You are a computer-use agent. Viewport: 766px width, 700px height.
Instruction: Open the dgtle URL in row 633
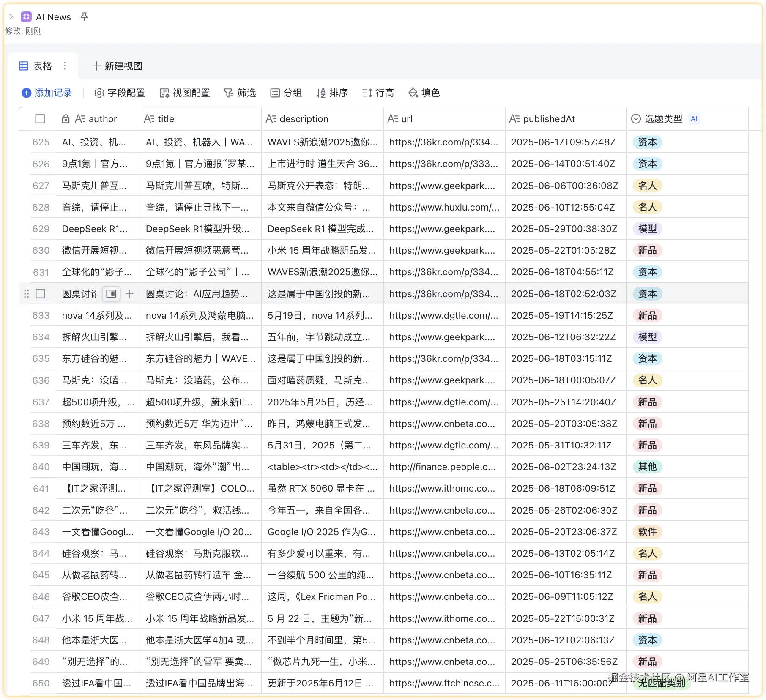click(444, 315)
